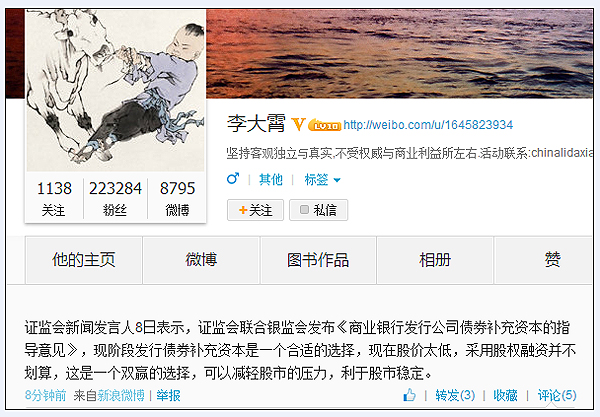
Task: Select the 相册 album tab
Action: click(435, 260)
